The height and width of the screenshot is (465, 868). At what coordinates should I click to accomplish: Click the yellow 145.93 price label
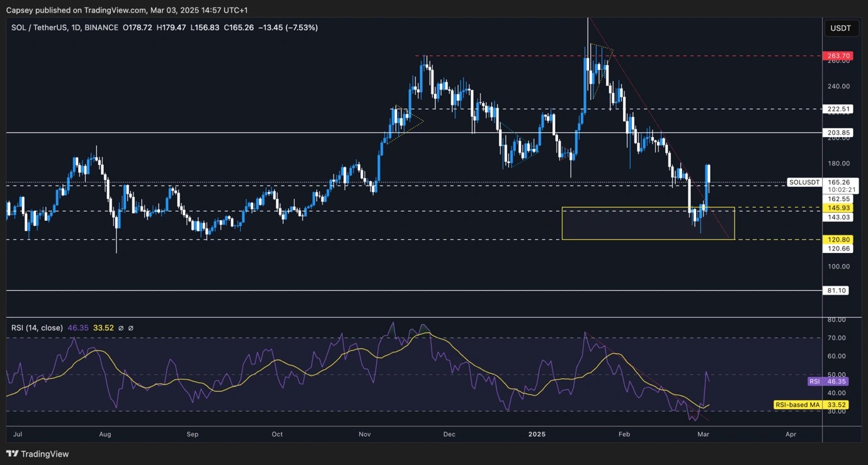pyautogui.click(x=838, y=208)
